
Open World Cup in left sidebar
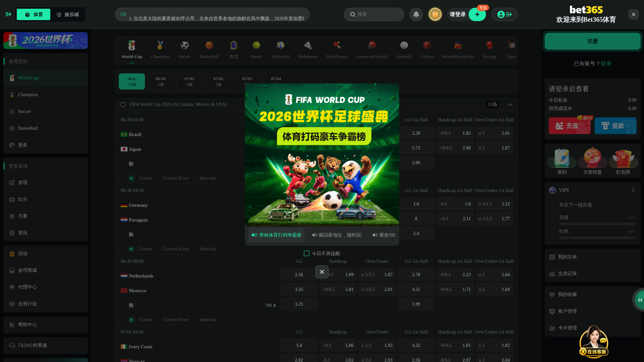(x=46, y=78)
